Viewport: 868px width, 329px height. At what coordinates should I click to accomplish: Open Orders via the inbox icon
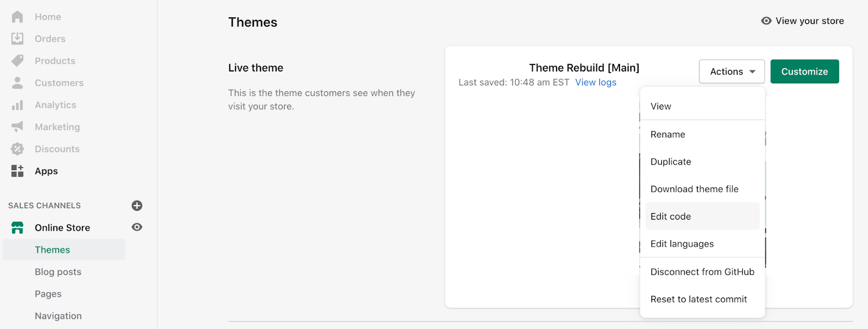(17, 38)
